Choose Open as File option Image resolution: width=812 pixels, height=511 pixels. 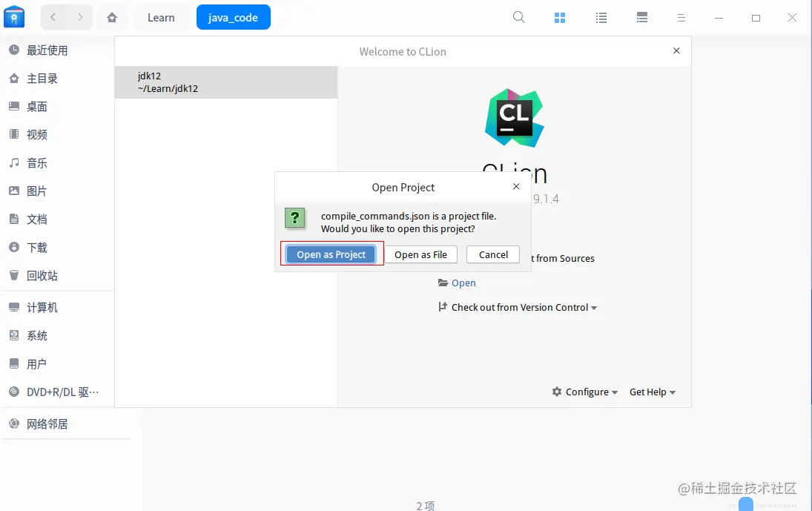click(x=420, y=254)
